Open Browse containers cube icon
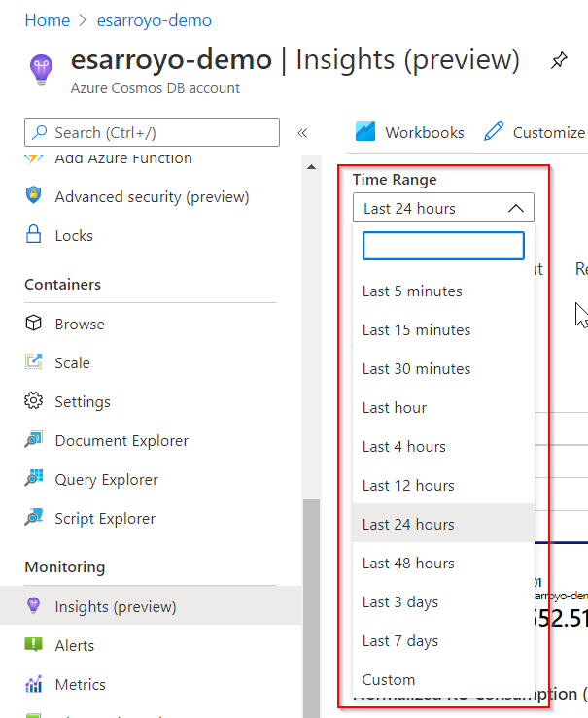The height and width of the screenshot is (718, 588). coord(34,324)
